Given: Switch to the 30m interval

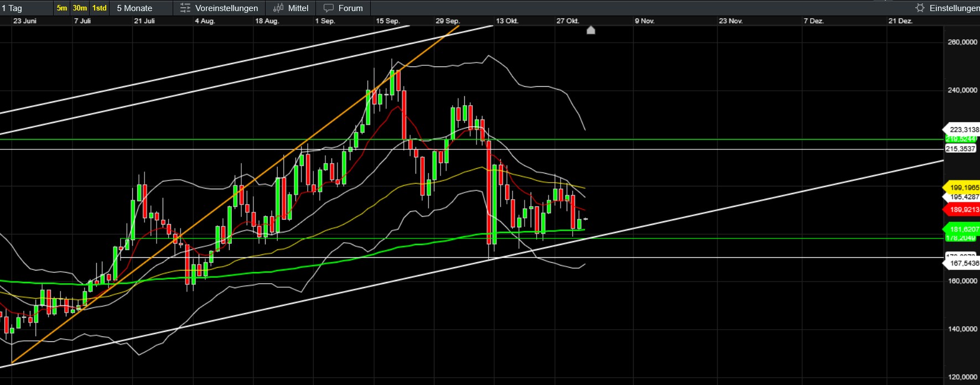Looking at the screenshot, I should point(80,8).
